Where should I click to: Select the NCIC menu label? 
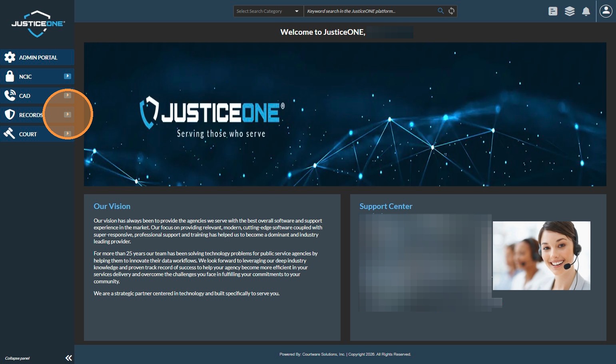coord(25,77)
